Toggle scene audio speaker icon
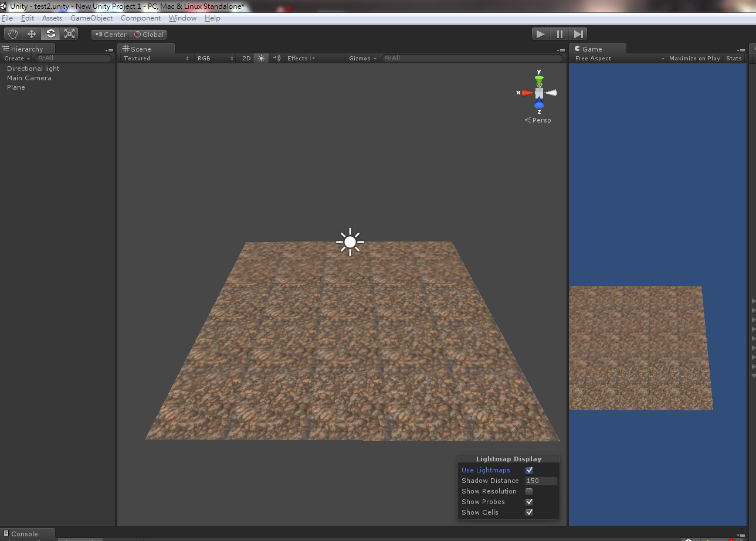 pyautogui.click(x=276, y=58)
